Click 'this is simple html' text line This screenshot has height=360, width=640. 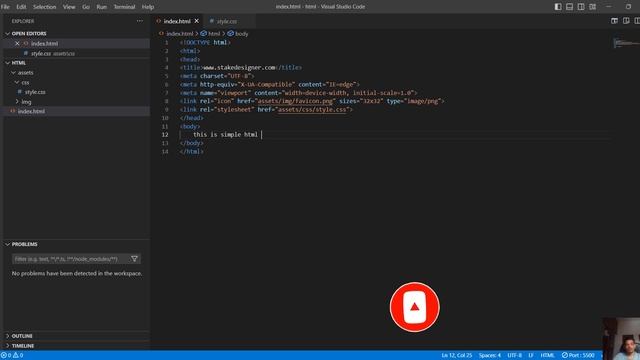[x=225, y=134]
